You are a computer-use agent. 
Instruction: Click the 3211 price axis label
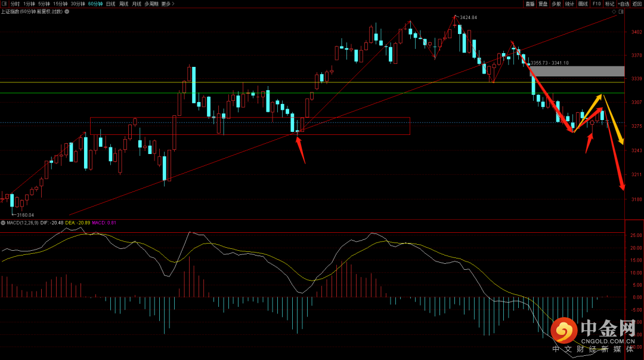636,174
